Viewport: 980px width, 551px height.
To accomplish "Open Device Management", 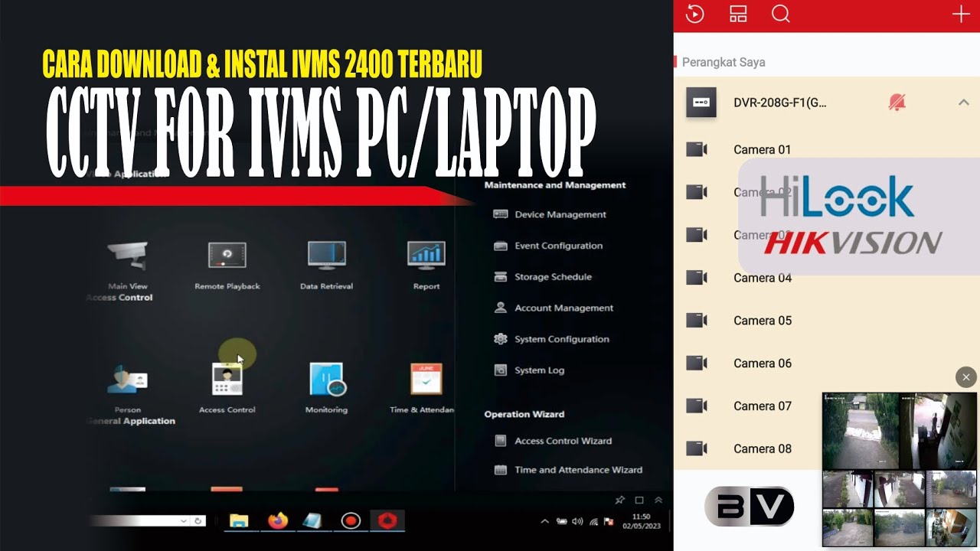I will tap(550, 215).
